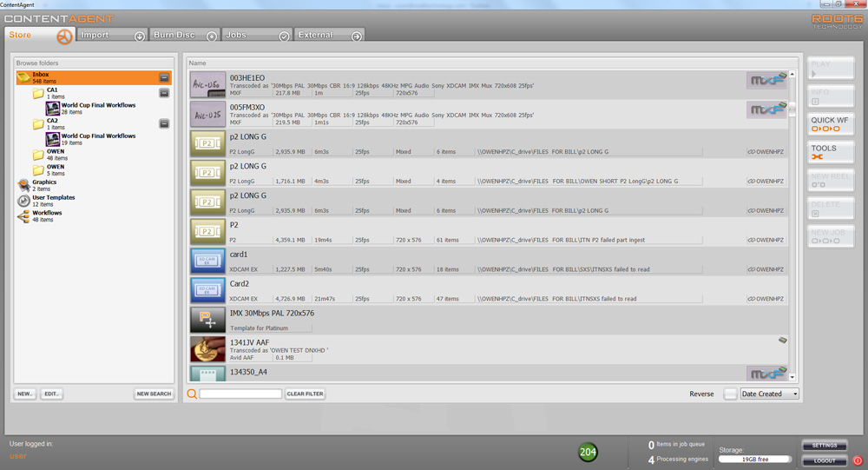The height and width of the screenshot is (470, 868).
Task: Click the green tag icon on 1341JV AAF
Action: 783,341
